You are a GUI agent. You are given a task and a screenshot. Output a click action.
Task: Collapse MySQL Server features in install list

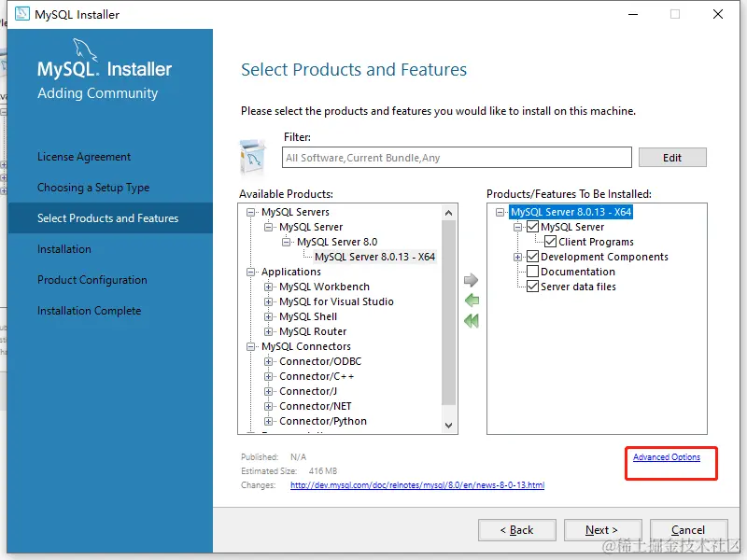point(517,227)
